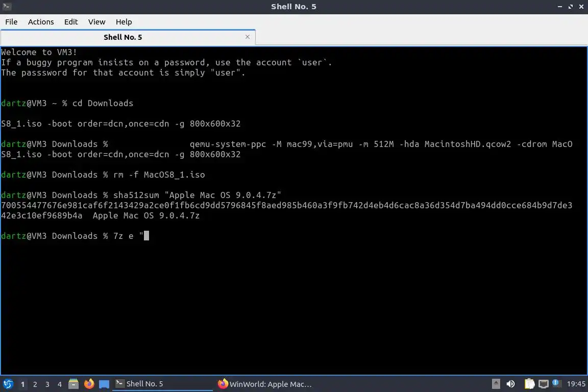The height and width of the screenshot is (392, 588).
Task: Minimize the Shell No. 5 window
Action: [x=560, y=6]
